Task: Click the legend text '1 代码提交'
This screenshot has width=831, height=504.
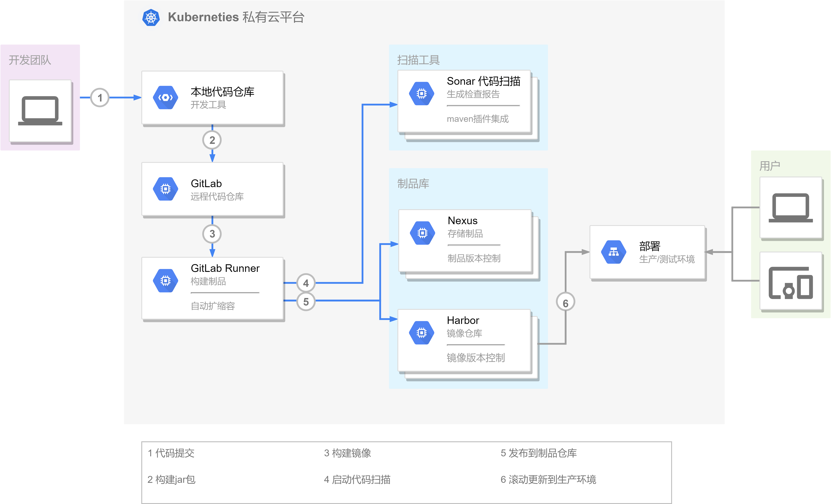Action: 171,453
